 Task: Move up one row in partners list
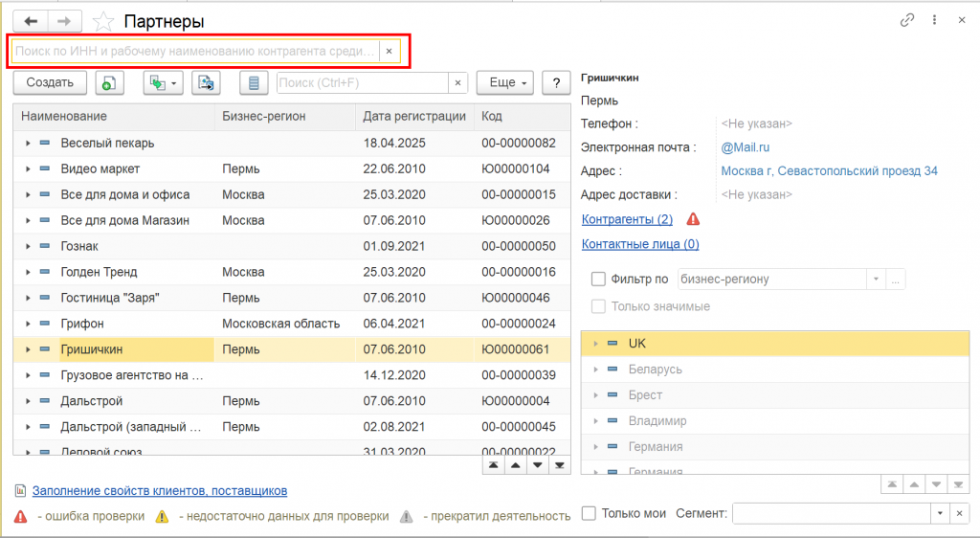tap(516, 465)
